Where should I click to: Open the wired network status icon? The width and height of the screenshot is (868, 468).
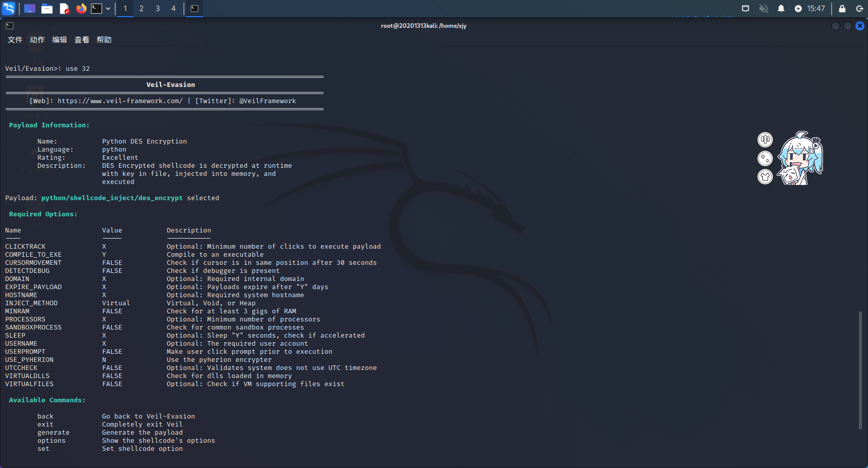tap(745, 9)
